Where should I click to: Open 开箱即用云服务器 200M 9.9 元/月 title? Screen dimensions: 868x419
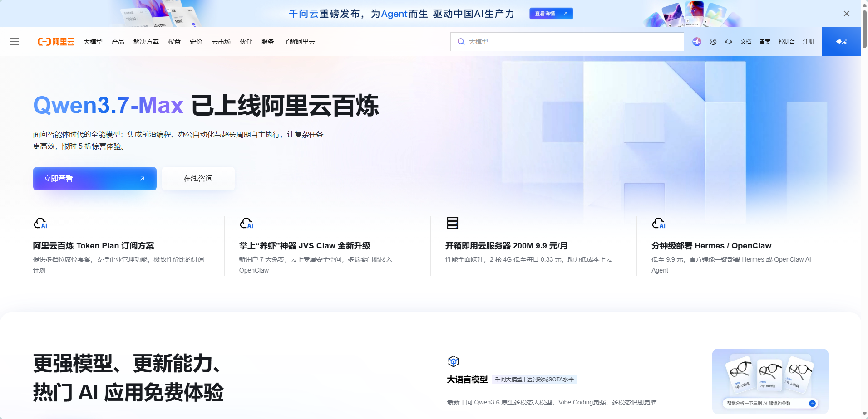(507, 246)
